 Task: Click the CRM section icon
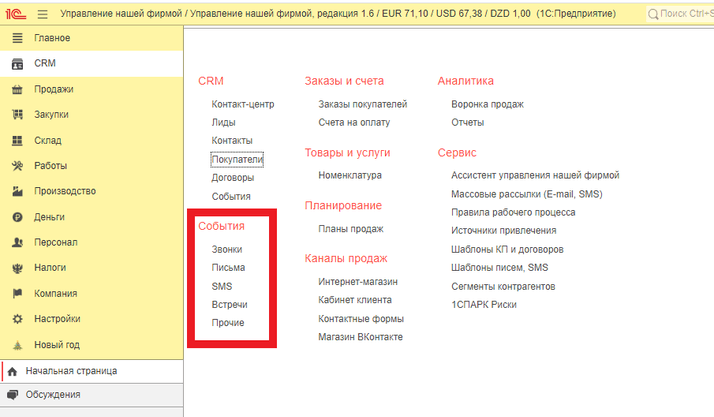[17, 63]
